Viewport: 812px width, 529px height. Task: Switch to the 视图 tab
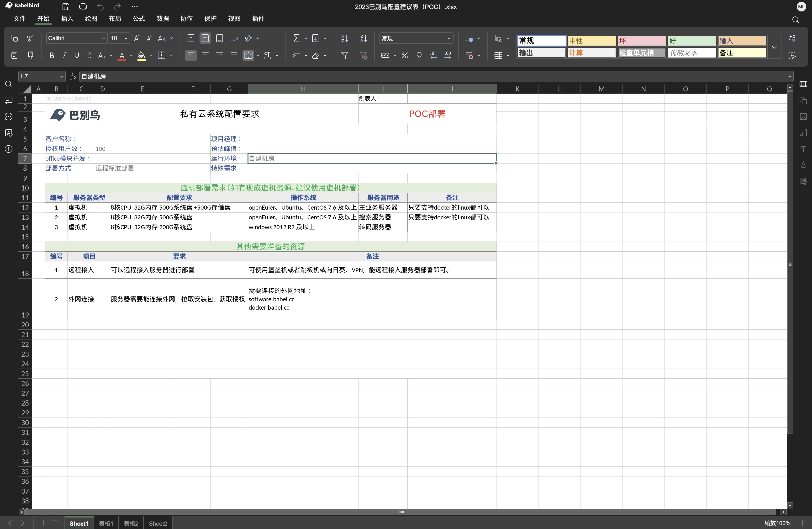(x=234, y=19)
